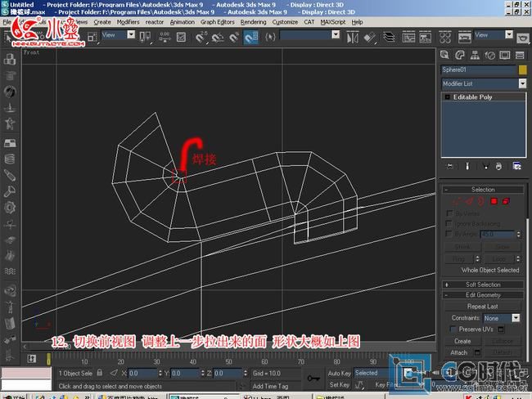Toggle the By Angle checkbox

[449, 234]
